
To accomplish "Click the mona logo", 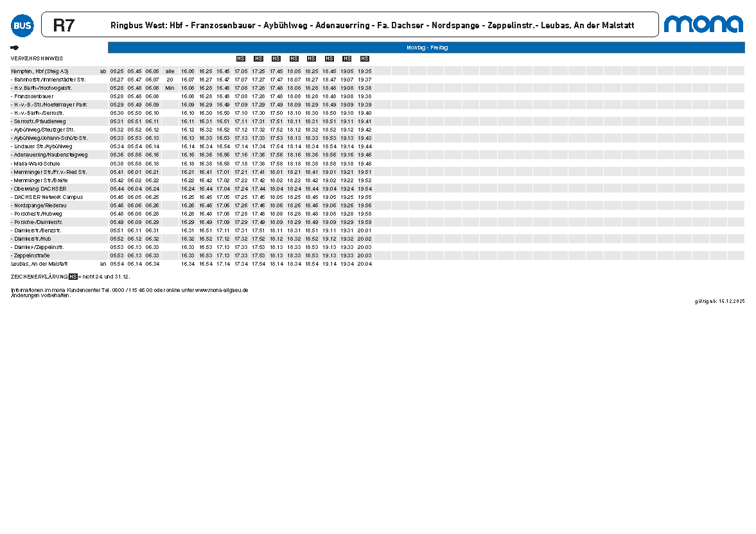I will click(703, 24).
